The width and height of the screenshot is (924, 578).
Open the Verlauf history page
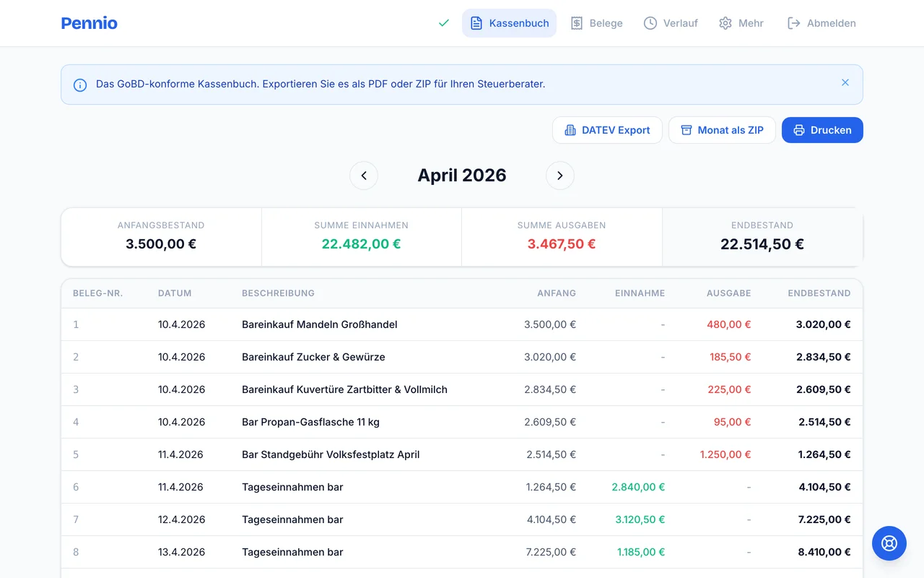coord(671,23)
